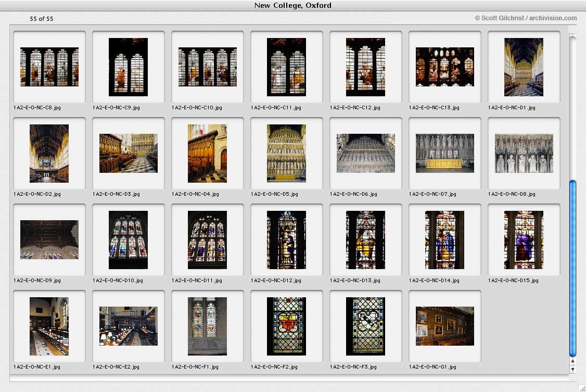The width and height of the screenshot is (586, 392).
Task: Select portrait wall thumbnail 1A2-E-O-NC-G1.jpg
Action: (445, 326)
